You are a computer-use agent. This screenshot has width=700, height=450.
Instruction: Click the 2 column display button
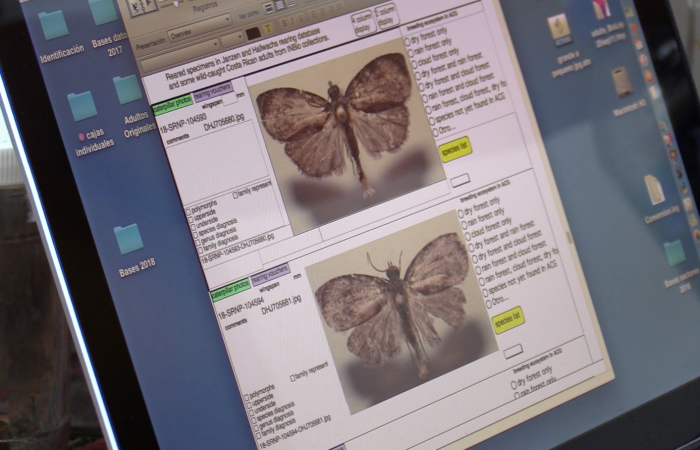point(388,14)
